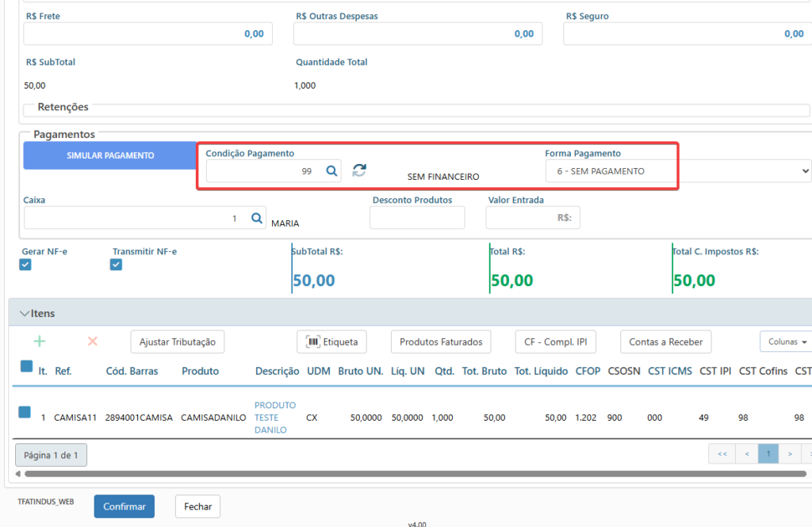The image size is (812, 527).
Task: Add new item with green plus icon
Action: click(x=40, y=341)
